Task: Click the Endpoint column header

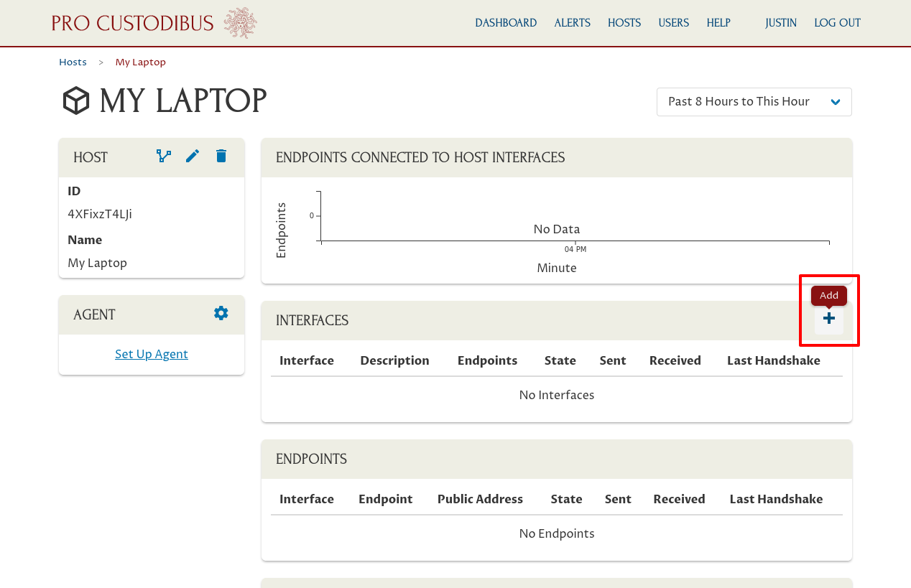Action: [386, 499]
